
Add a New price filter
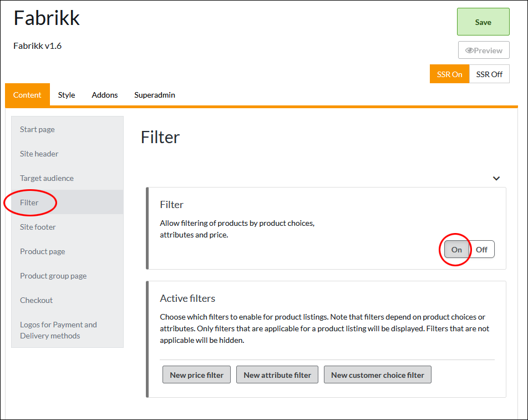point(196,375)
